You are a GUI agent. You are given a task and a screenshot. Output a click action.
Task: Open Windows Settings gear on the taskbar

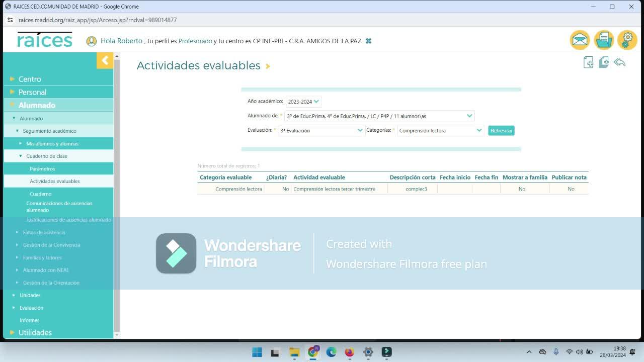(x=368, y=352)
